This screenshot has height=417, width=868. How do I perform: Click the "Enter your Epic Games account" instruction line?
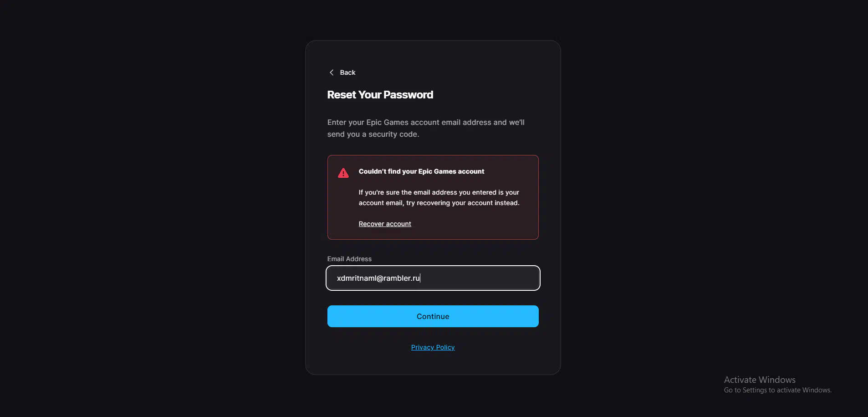pyautogui.click(x=426, y=122)
